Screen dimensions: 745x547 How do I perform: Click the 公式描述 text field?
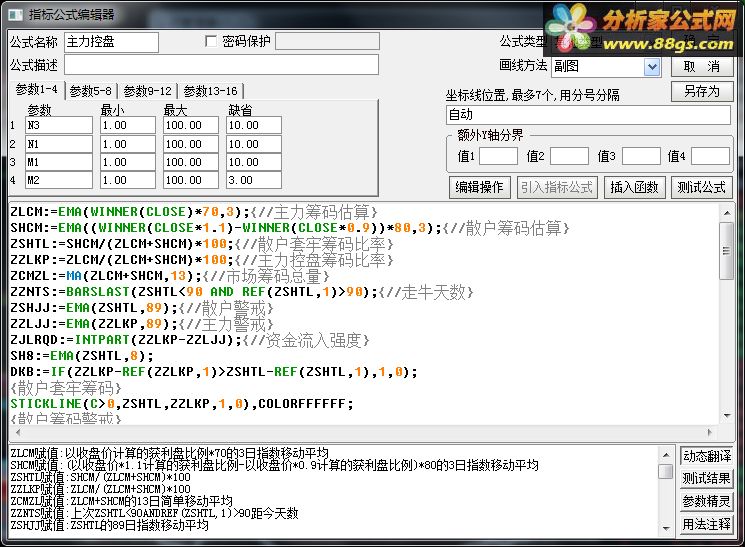221,65
